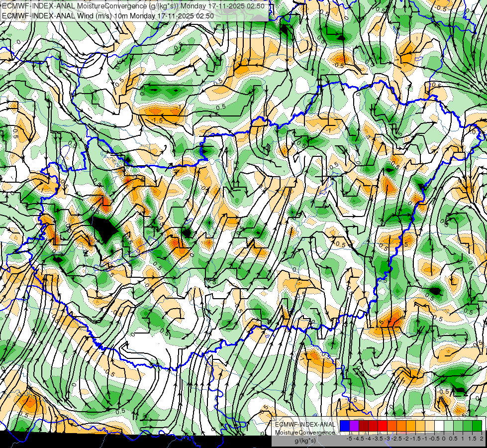Click the Wind (m/s) 10m title line
The width and height of the screenshot is (487, 448).
pyautogui.click(x=108, y=15)
